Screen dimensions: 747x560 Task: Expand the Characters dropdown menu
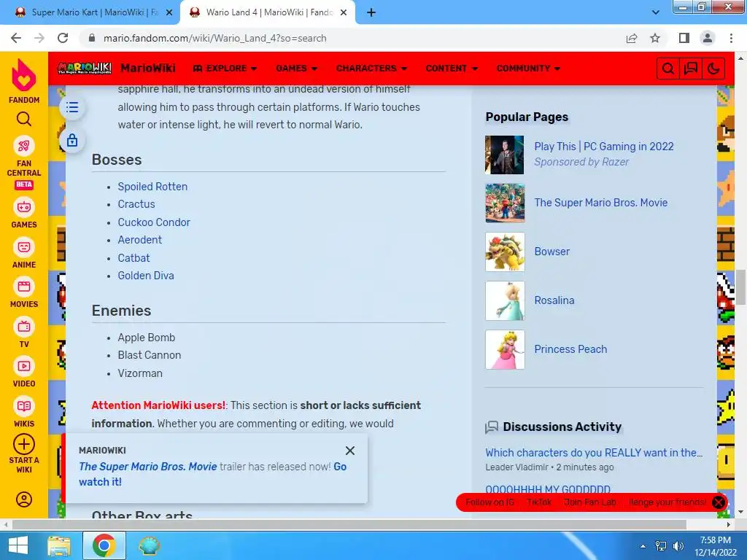[x=371, y=69]
